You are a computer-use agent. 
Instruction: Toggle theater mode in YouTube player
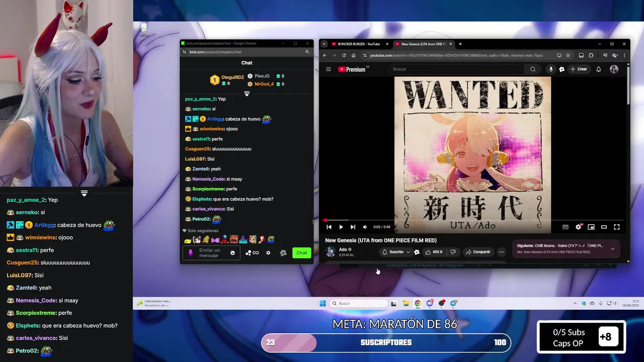tap(604, 227)
